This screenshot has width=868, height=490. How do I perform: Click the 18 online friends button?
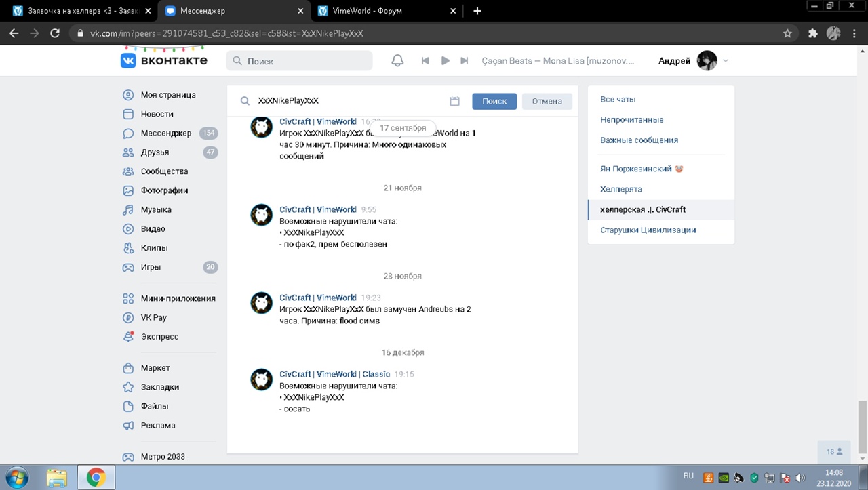[x=834, y=451]
